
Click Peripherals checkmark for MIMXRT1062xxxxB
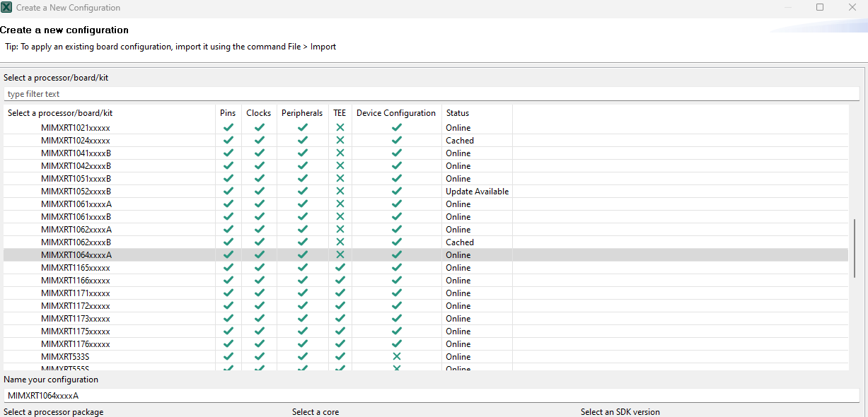pos(302,242)
